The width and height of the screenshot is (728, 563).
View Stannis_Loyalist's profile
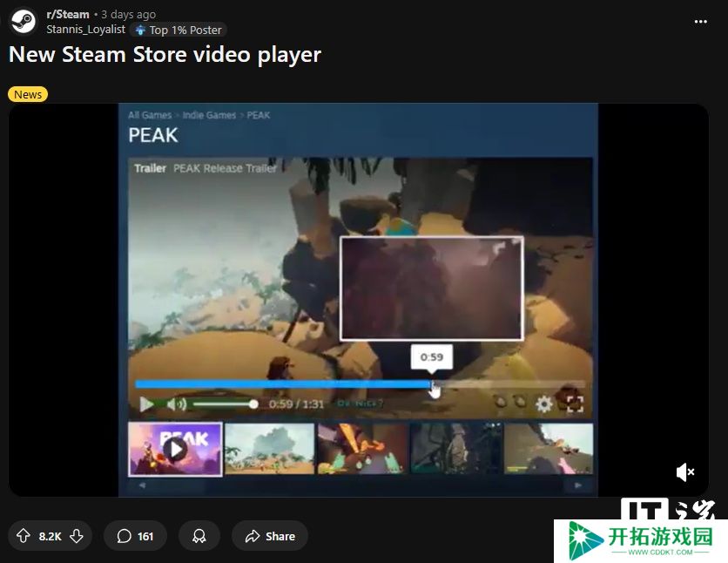[86, 30]
